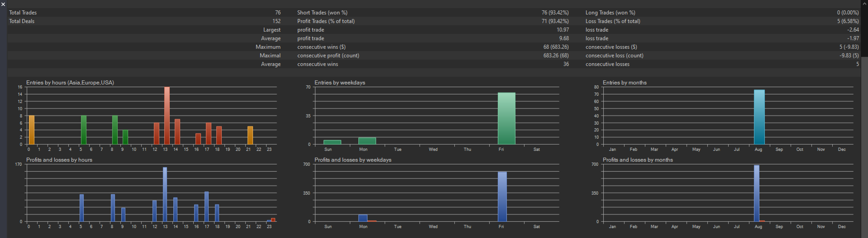The width and height of the screenshot is (868, 238).
Task: Click the 'consecutive profit (count)' label
Action: (x=328, y=56)
